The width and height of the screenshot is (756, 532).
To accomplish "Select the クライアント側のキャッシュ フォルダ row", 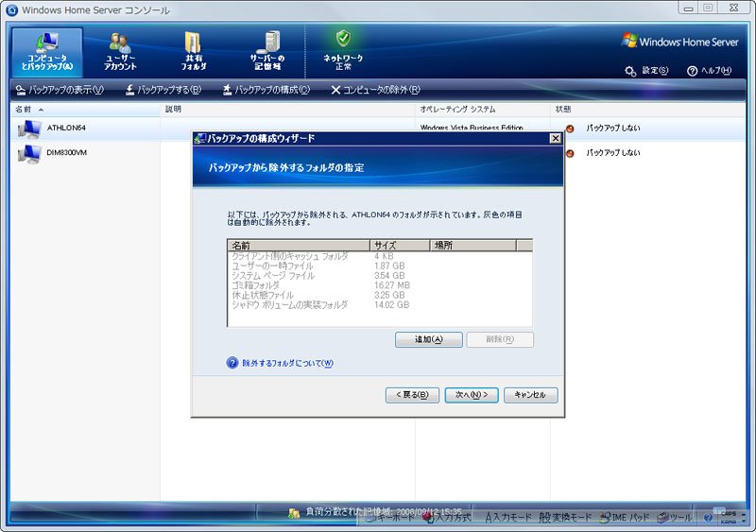I will 380,256.
